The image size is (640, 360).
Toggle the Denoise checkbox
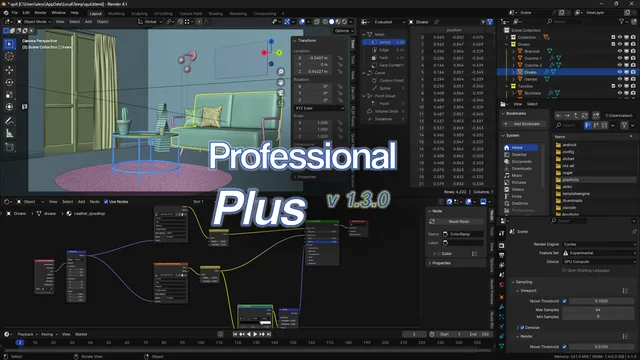click(522, 328)
